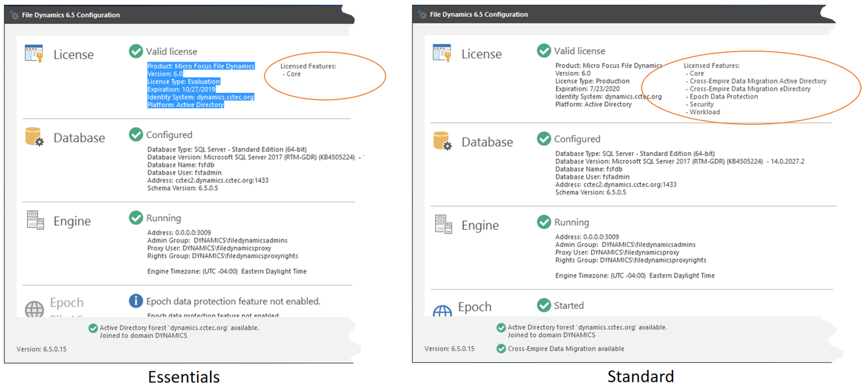Click Essentials window title bar text
Viewport: 868px width, 387px height.
tap(71, 15)
